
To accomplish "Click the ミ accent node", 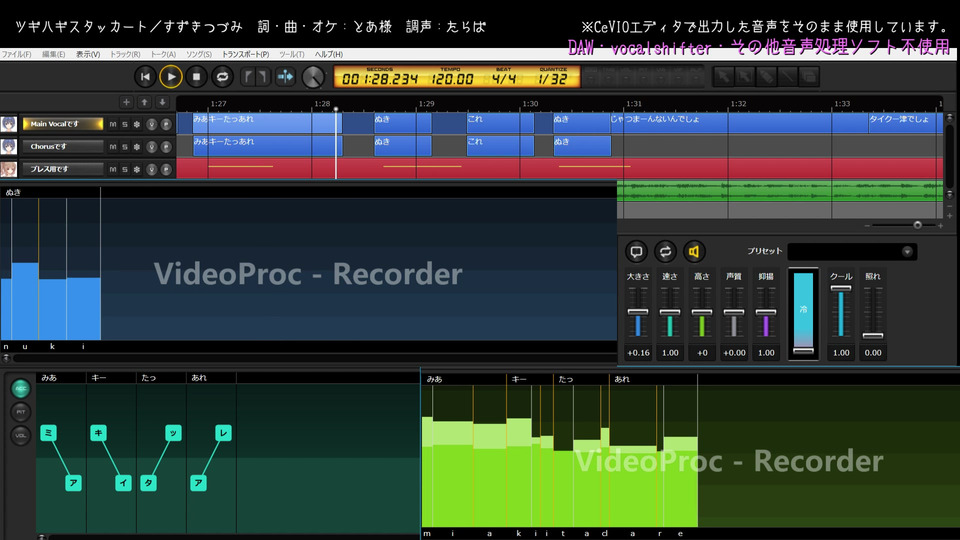I will pos(48,433).
